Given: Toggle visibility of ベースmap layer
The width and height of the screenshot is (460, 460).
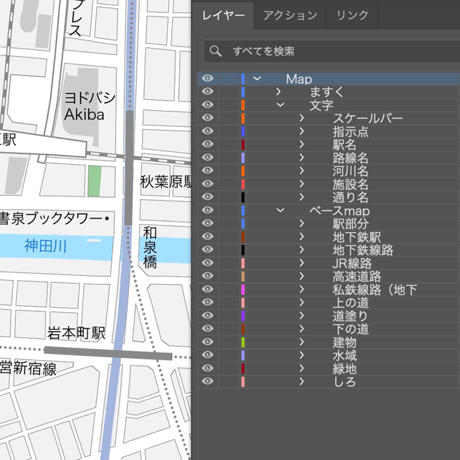Looking at the screenshot, I should coord(207,210).
